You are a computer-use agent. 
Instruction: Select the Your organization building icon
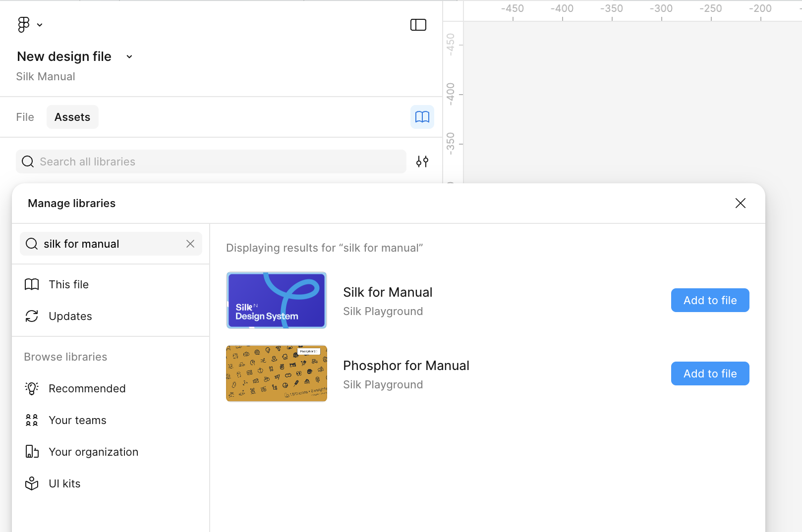pyautogui.click(x=32, y=452)
